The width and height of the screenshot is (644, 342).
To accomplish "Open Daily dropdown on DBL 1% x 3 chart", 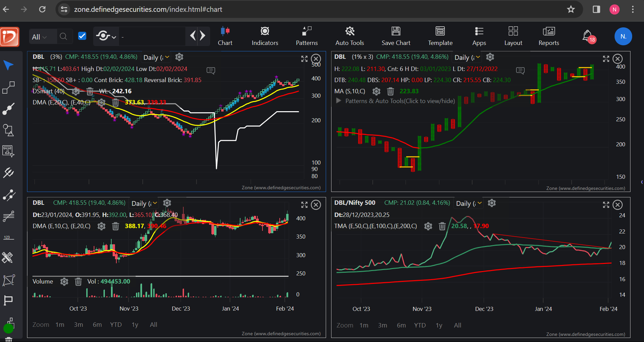I will (467, 57).
